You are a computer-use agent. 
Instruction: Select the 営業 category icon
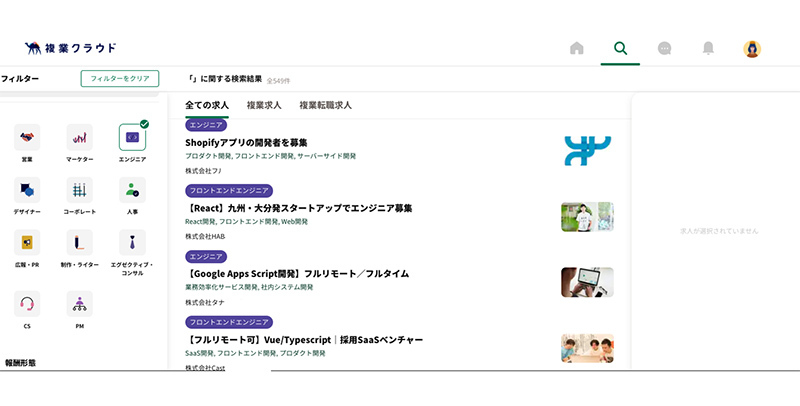[x=27, y=137]
